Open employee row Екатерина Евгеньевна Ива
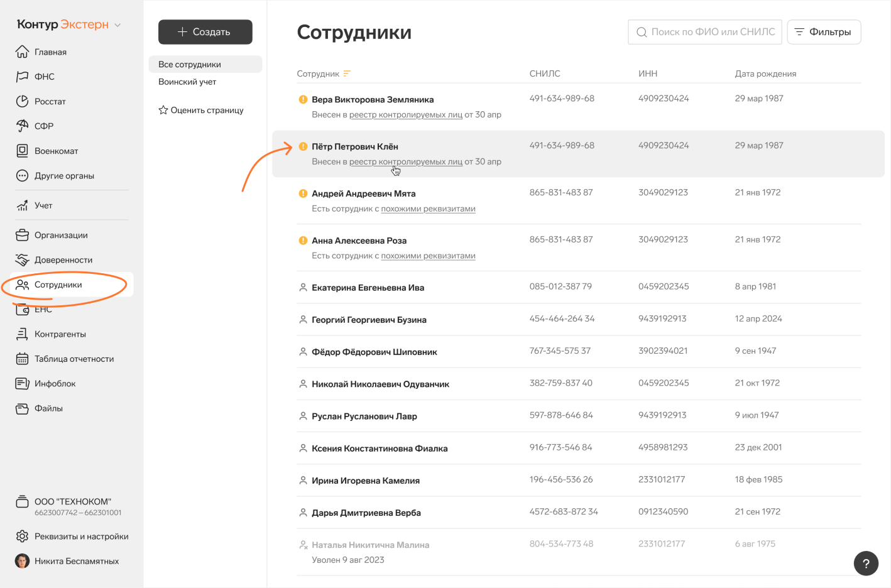891x588 pixels. click(368, 288)
